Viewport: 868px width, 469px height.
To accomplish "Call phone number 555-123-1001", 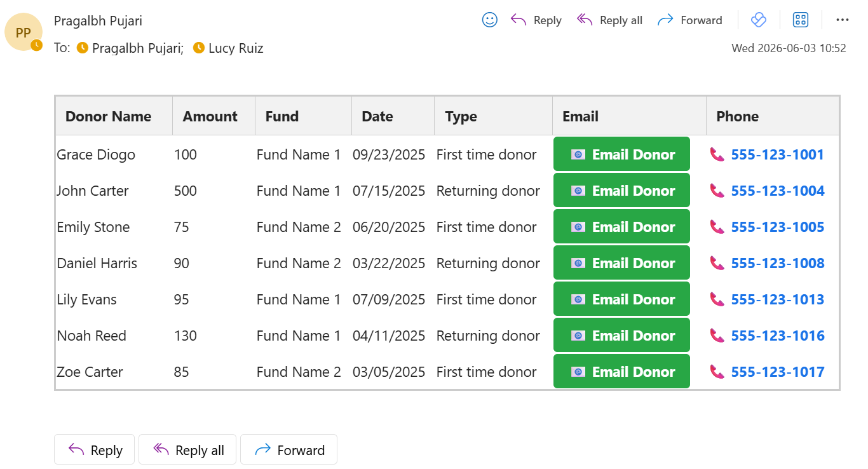I will [777, 154].
